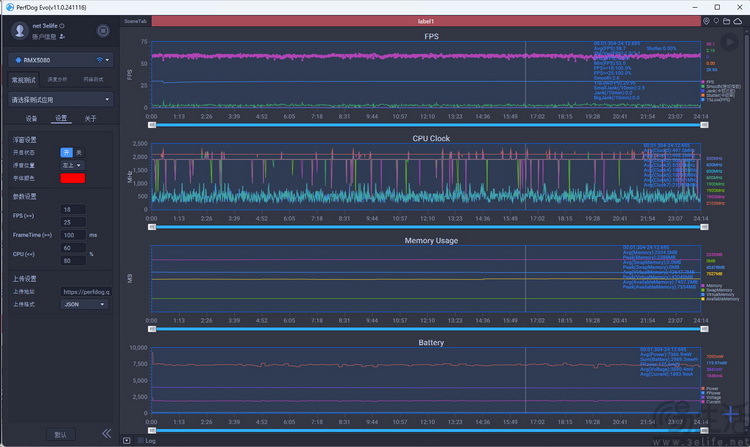Image resolution: width=750 pixels, height=447 pixels.
Task: Toggle the 1%Low(FPS) legend entry
Action: (x=716, y=99)
